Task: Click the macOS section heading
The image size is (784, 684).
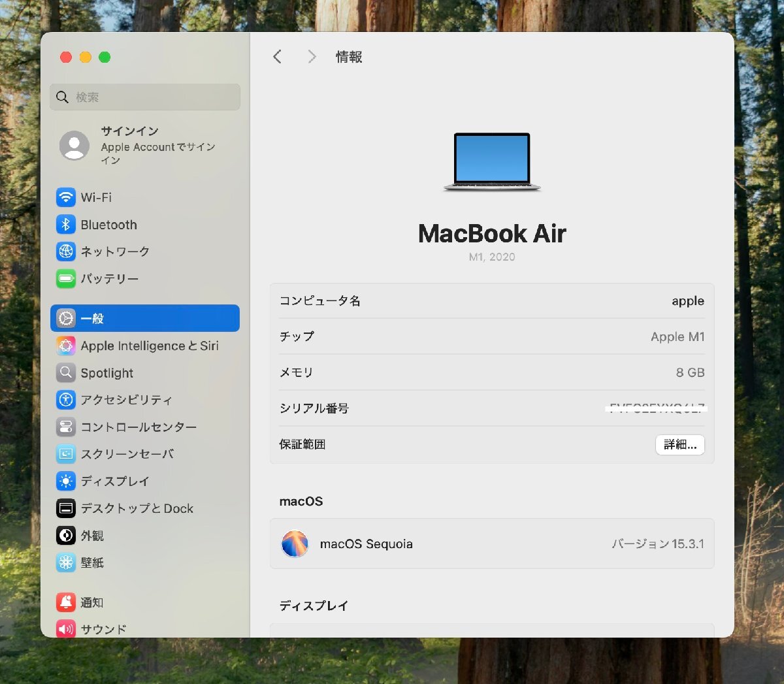Action: pyautogui.click(x=301, y=502)
